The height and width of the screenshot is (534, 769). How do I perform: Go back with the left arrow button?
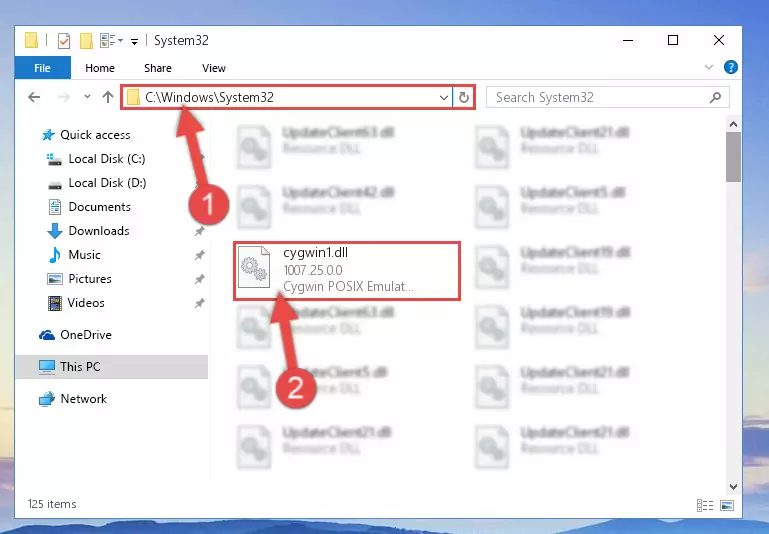(34, 97)
